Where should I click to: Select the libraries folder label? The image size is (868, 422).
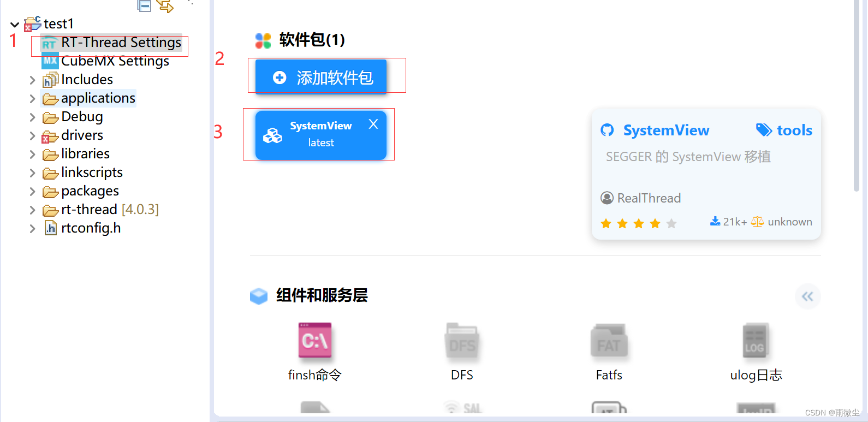click(85, 154)
